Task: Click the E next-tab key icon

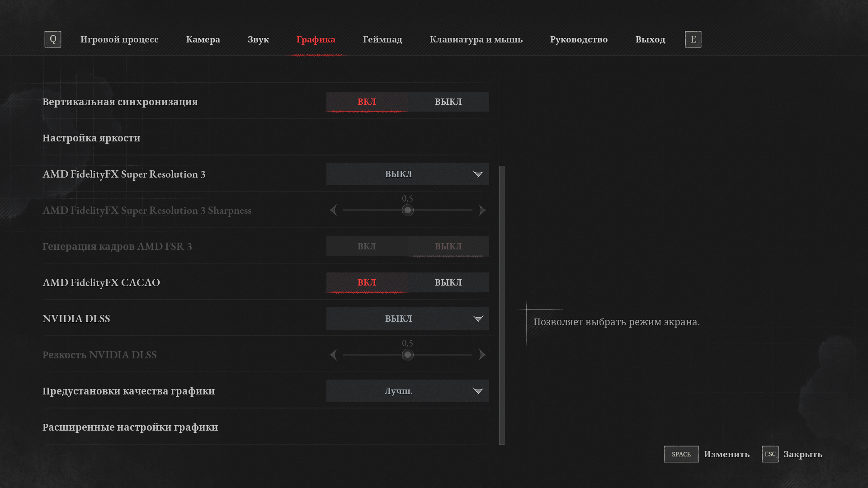Action: (693, 39)
